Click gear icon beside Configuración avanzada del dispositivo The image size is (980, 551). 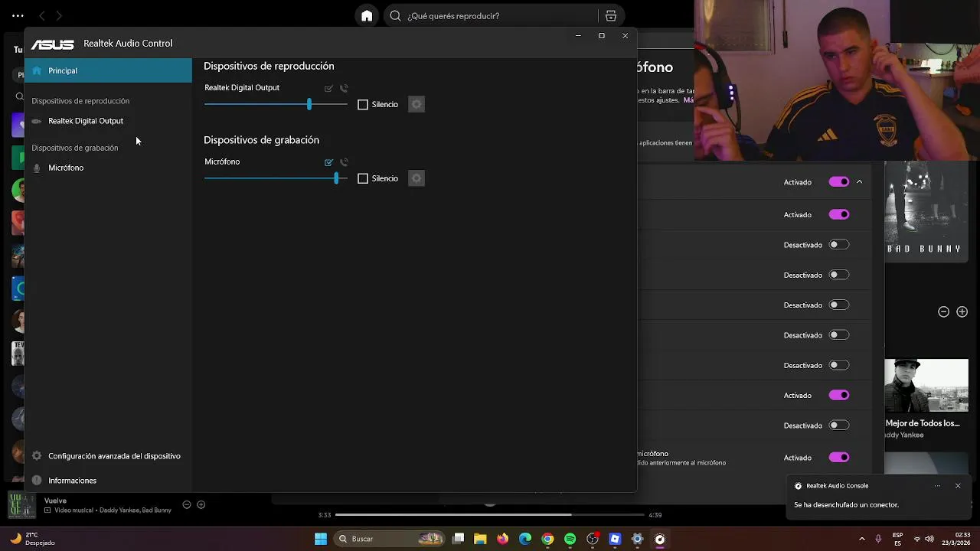coord(36,456)
